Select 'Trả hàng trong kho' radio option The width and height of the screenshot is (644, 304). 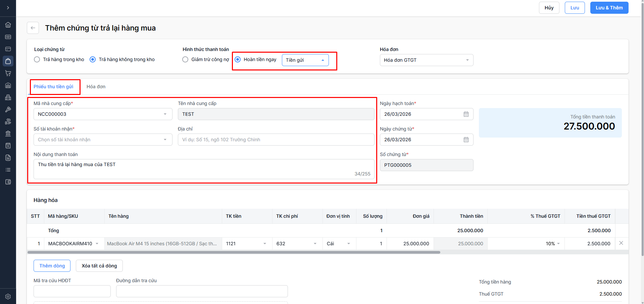point(37,59)
